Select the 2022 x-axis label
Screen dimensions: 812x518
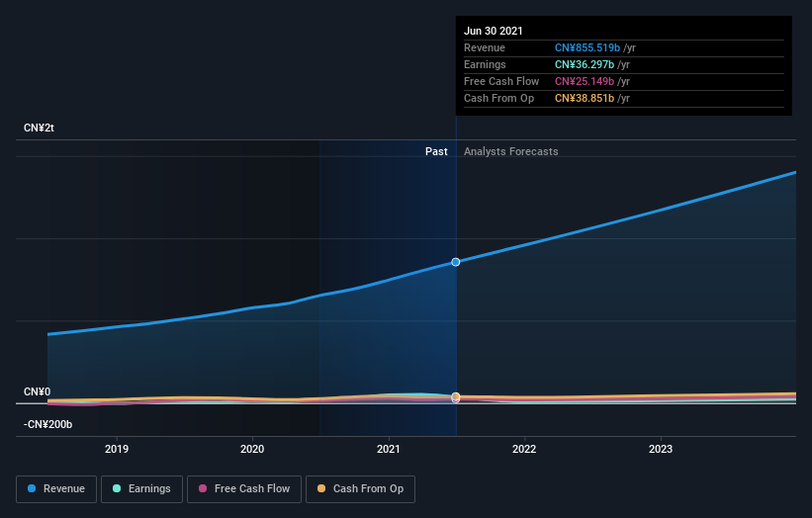point(524,449)
